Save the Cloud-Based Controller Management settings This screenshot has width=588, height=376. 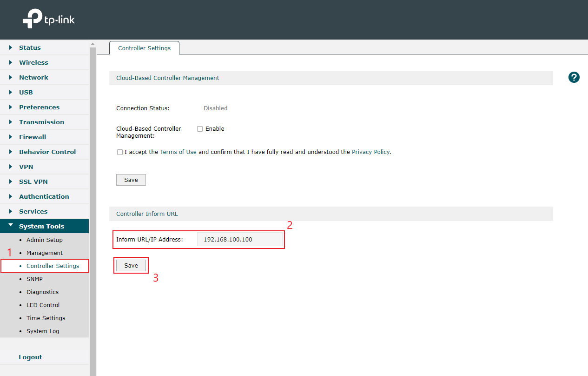click(x=131, y=180)
